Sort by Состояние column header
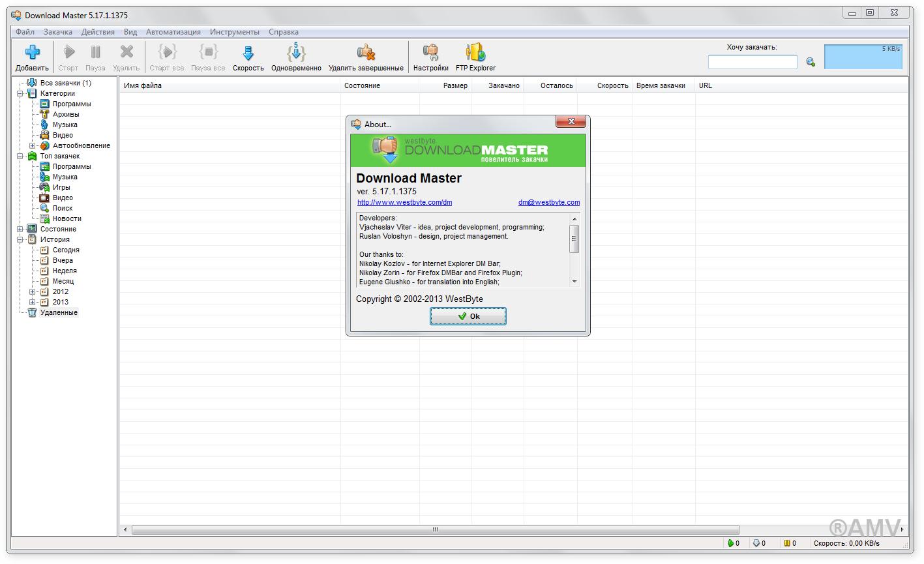The image size is (924, 564). click(380, 85)
